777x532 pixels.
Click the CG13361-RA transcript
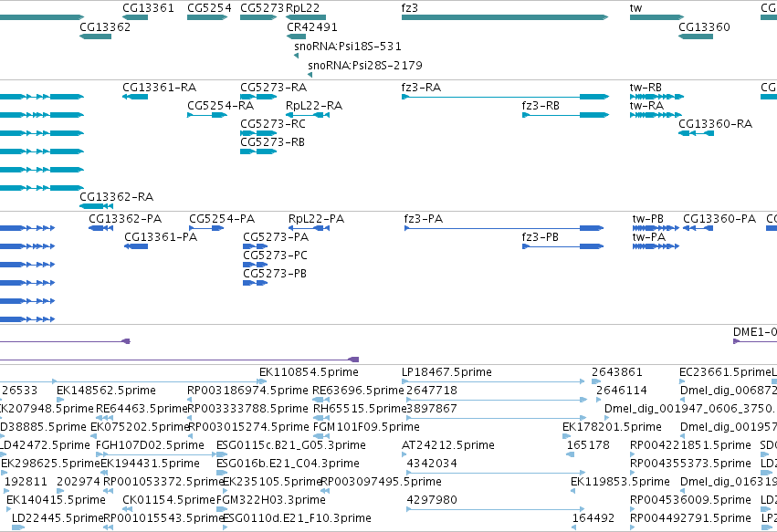tap(135, 97)
